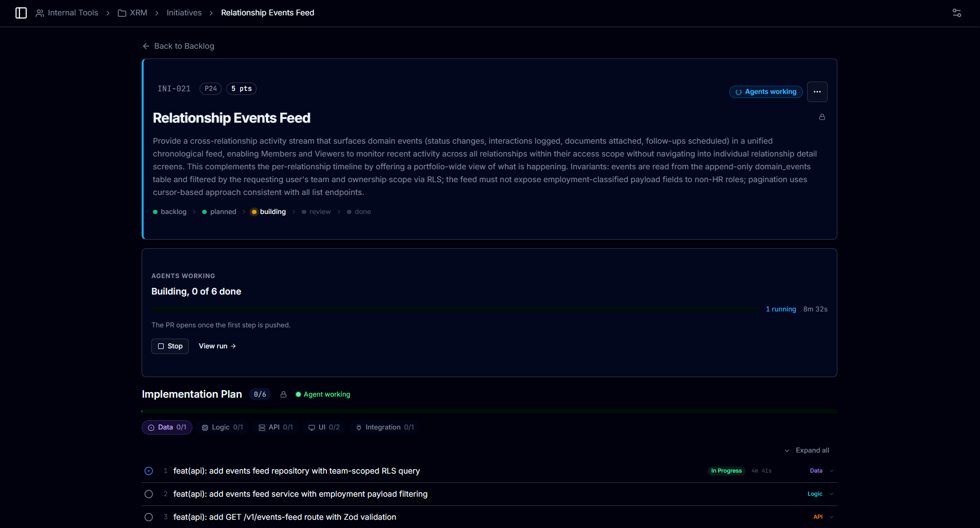
Task: Click the 1 running status text
Action: [781, 309]
